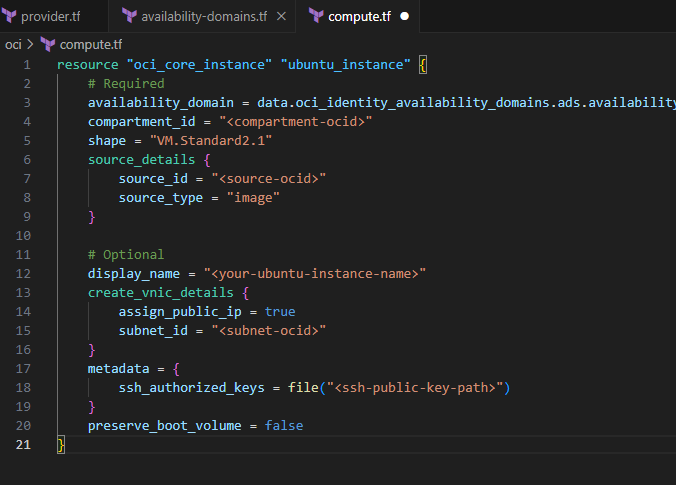
Task: Click subnet_id attribute name
Action: click(153, 331)
